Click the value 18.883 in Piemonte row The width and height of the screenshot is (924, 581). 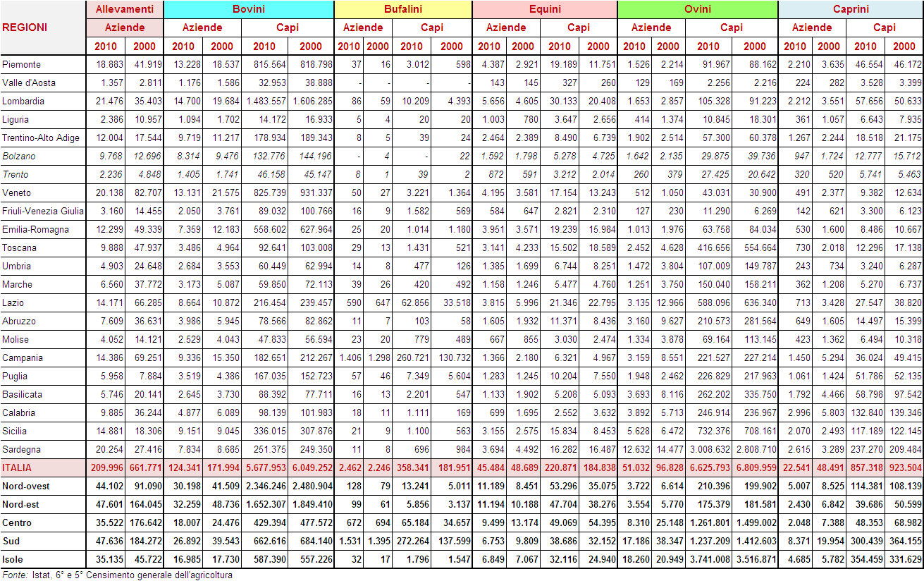click(111, 65)
